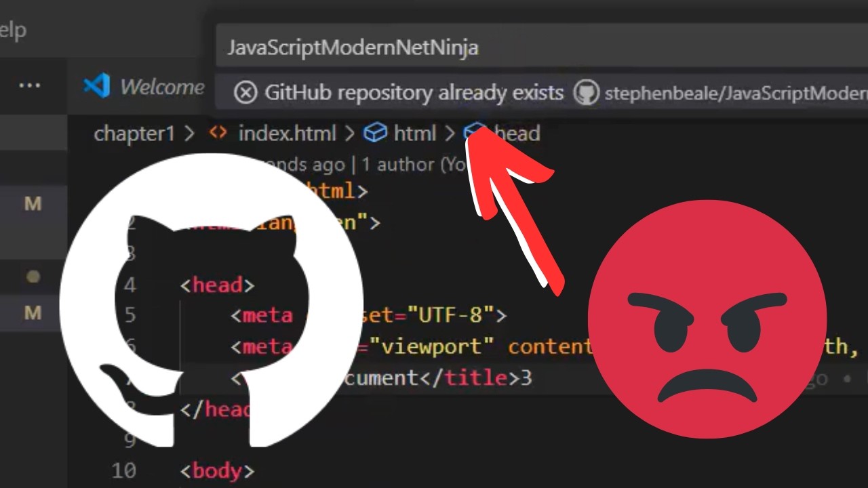868x488 pixels.
Task: Click the opening <head> tag on line 4
Action: (x=217, y=285)
